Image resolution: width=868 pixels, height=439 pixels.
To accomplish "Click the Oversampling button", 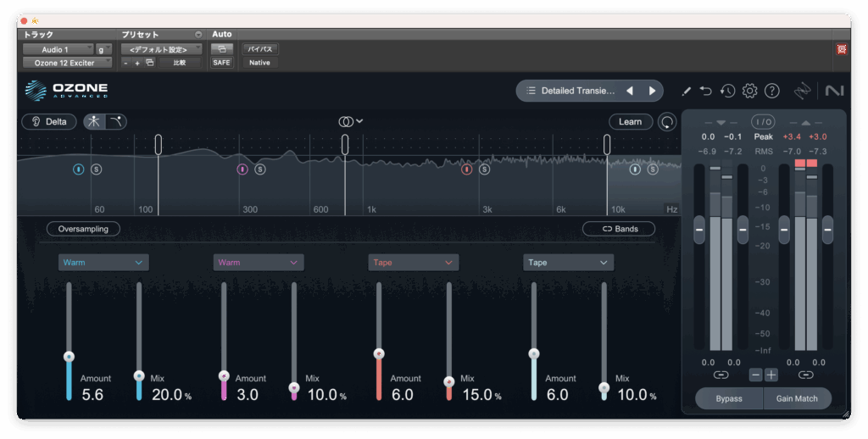I will pos(83,229).
